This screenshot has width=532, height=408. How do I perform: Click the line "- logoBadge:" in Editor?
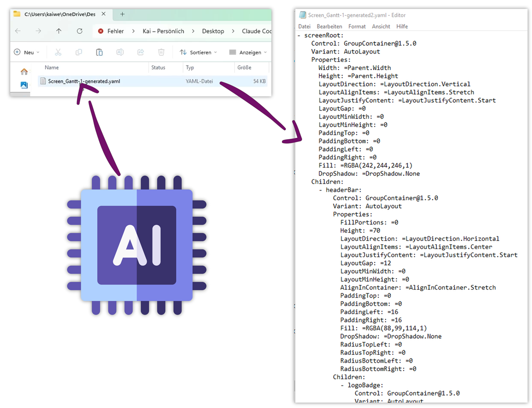[x=362, y=385]
